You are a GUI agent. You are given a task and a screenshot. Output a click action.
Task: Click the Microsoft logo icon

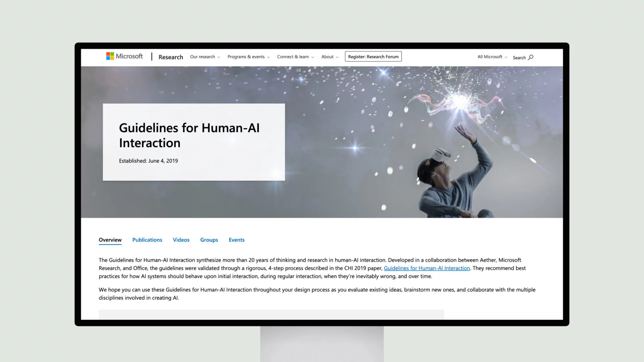[x=110, y=56]
